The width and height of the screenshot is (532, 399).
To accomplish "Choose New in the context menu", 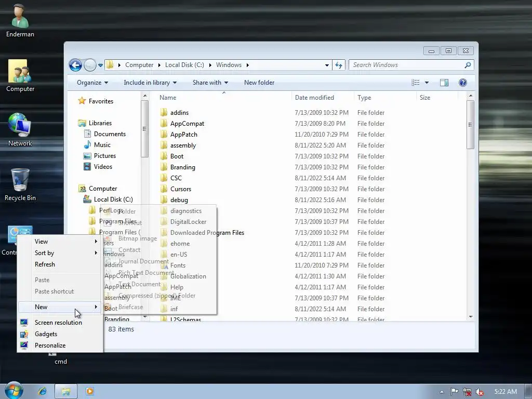I will (x=59, y=307).
